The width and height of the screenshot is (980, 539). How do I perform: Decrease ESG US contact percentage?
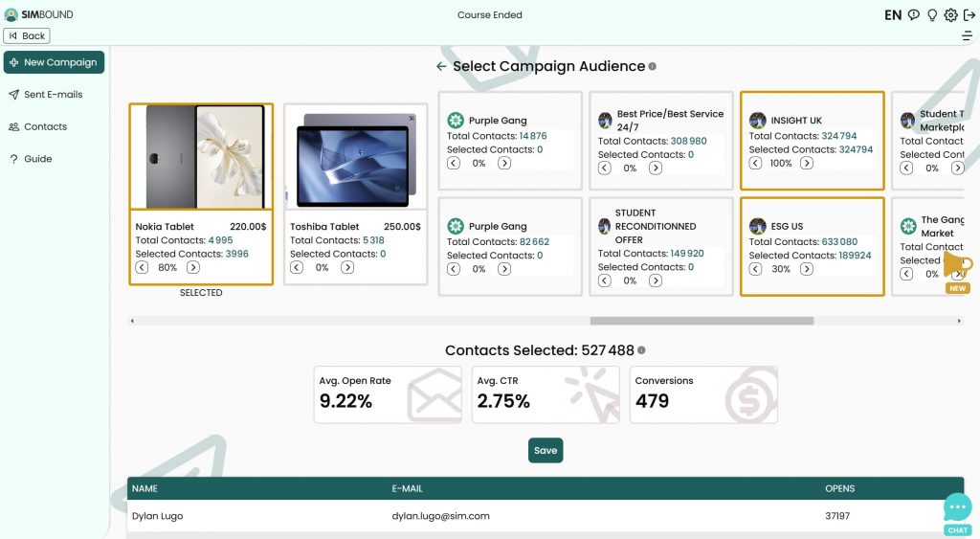pos(756,269)
